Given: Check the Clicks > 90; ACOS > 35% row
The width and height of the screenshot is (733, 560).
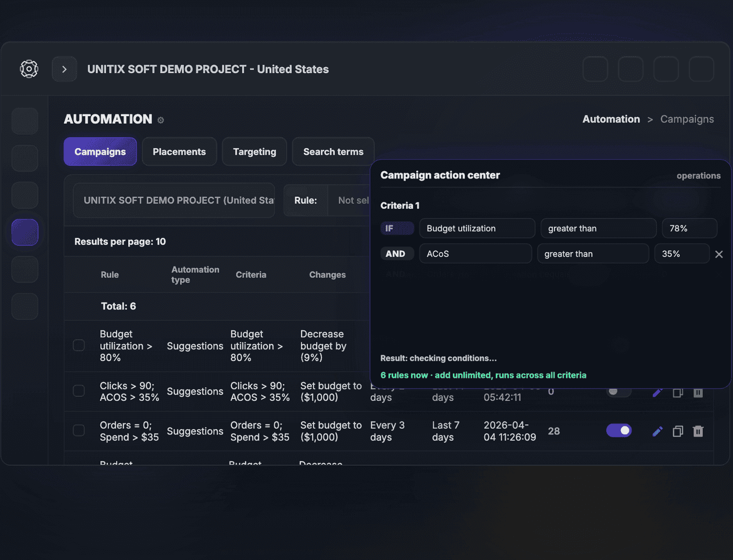Looking at the screenshot, I should (79, 391).
